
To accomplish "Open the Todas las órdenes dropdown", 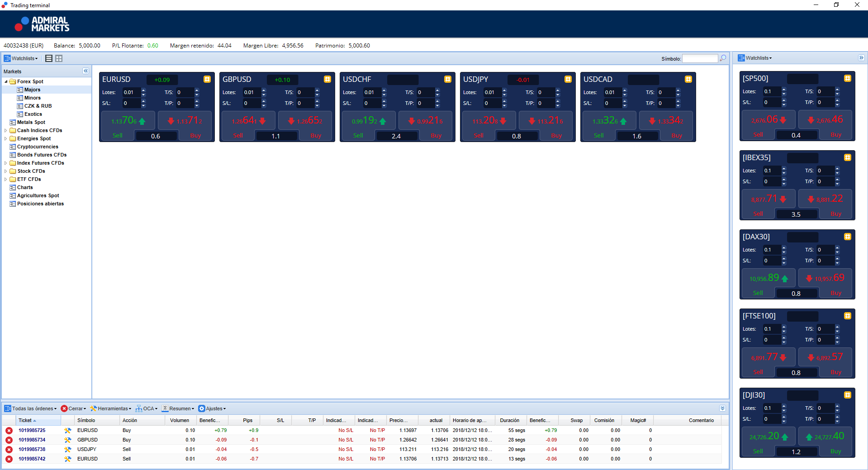I will click(x=31, y=408).
